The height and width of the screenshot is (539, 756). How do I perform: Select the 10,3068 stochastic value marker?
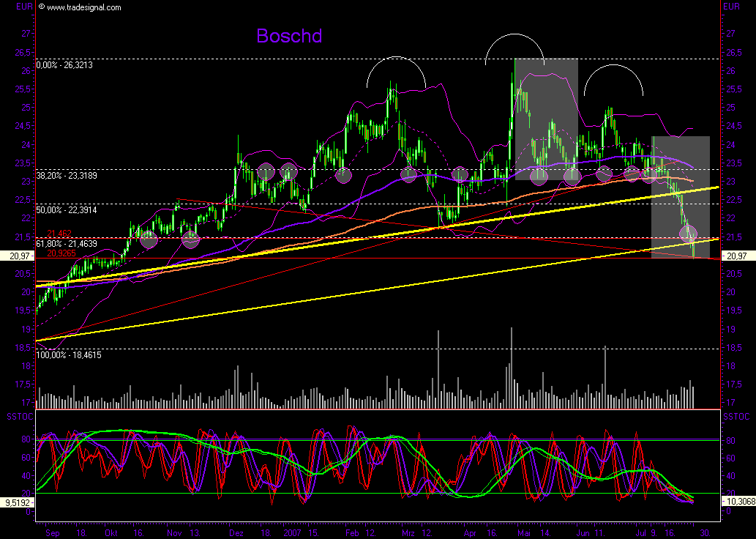pyautogui.click(x=738, y=501)
